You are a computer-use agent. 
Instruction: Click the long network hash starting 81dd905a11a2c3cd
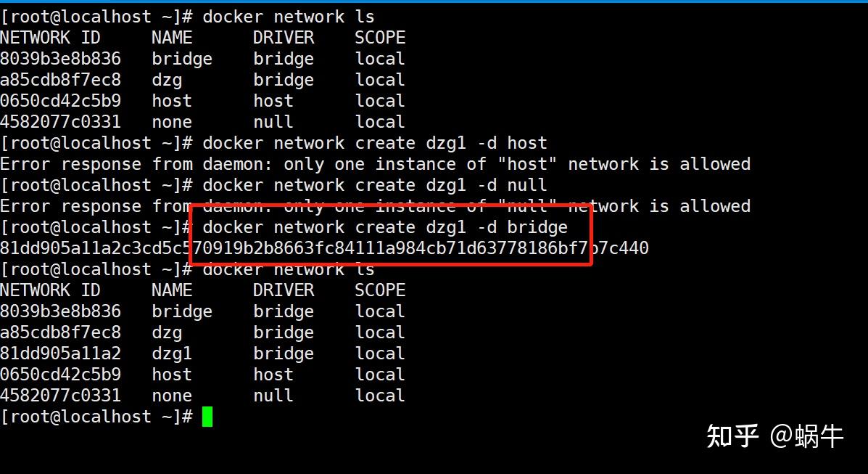point(324,248)
